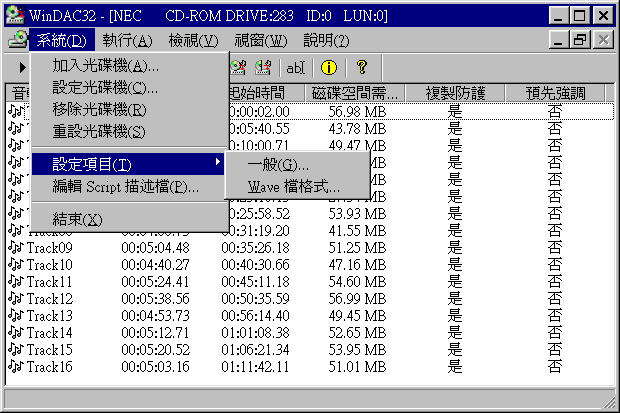Click duration 00:05:04.48 of Track09
This screenshot has width=620, height=413.
click(x=155, y=248)
